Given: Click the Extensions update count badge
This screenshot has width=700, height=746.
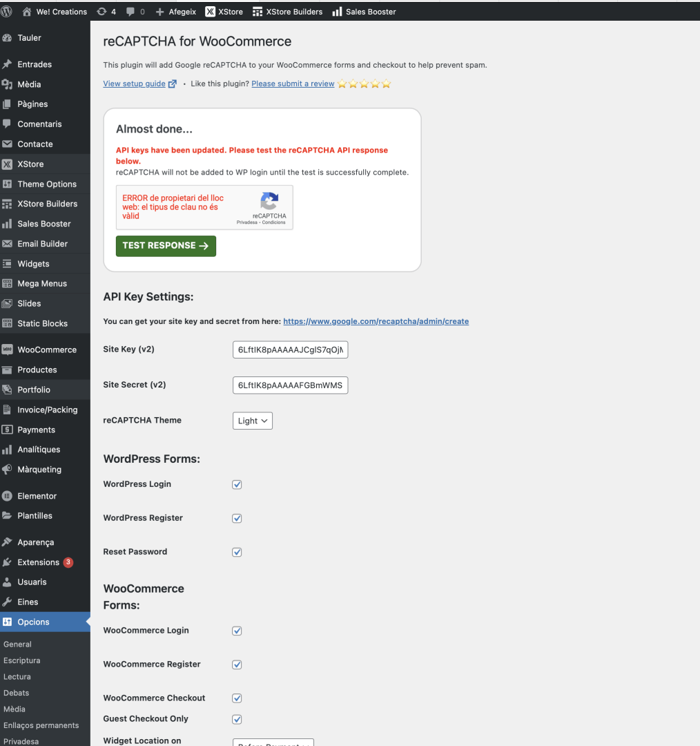Looking at the screenshot, I should (68, 562).
